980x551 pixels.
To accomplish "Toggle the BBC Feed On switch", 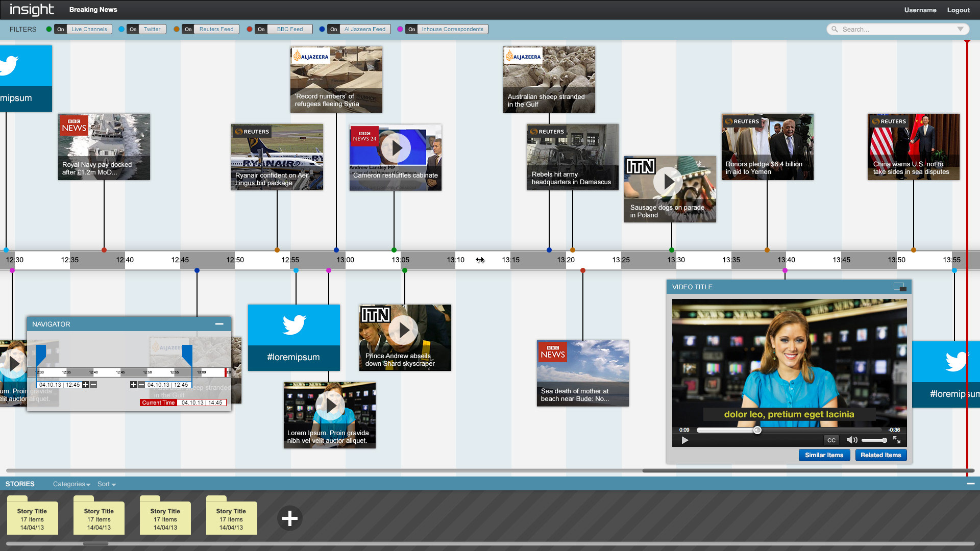I will coord(261,29).
